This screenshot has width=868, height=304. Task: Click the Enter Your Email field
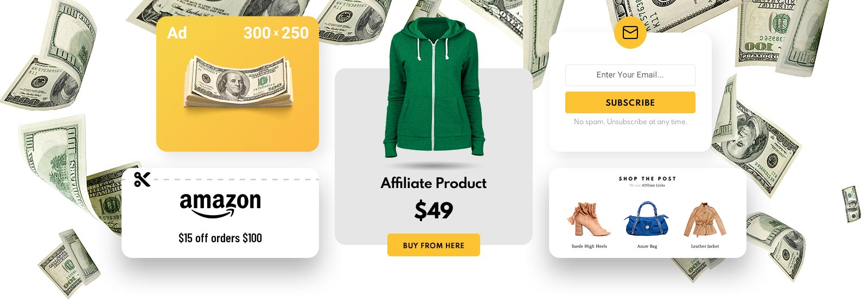click(630, 75)
